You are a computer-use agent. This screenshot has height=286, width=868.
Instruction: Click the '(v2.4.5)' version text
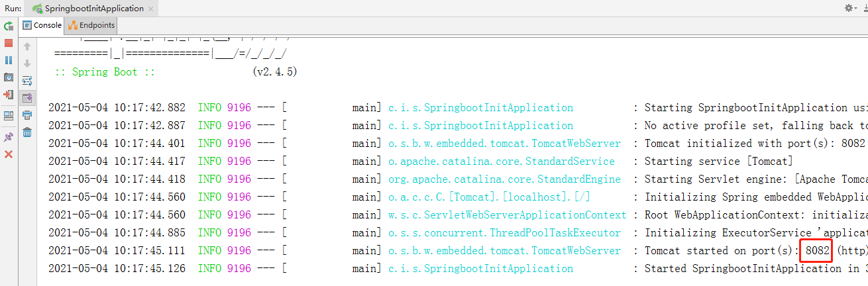coord(275,71)
